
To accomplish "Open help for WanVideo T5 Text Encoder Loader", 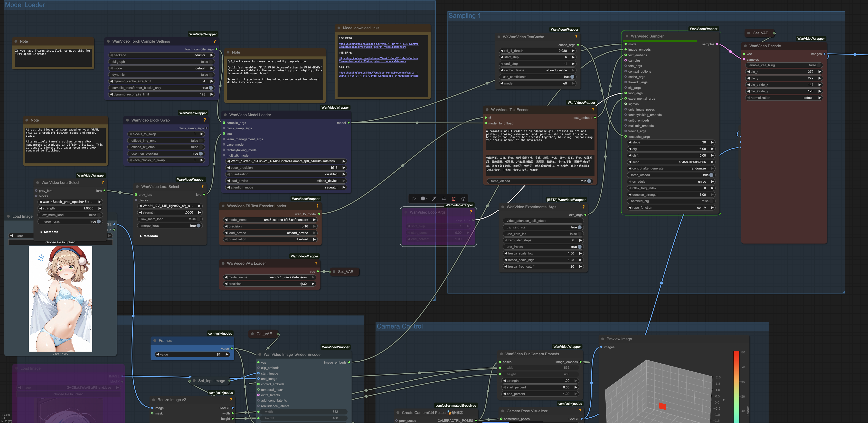I will coord(317,206).
